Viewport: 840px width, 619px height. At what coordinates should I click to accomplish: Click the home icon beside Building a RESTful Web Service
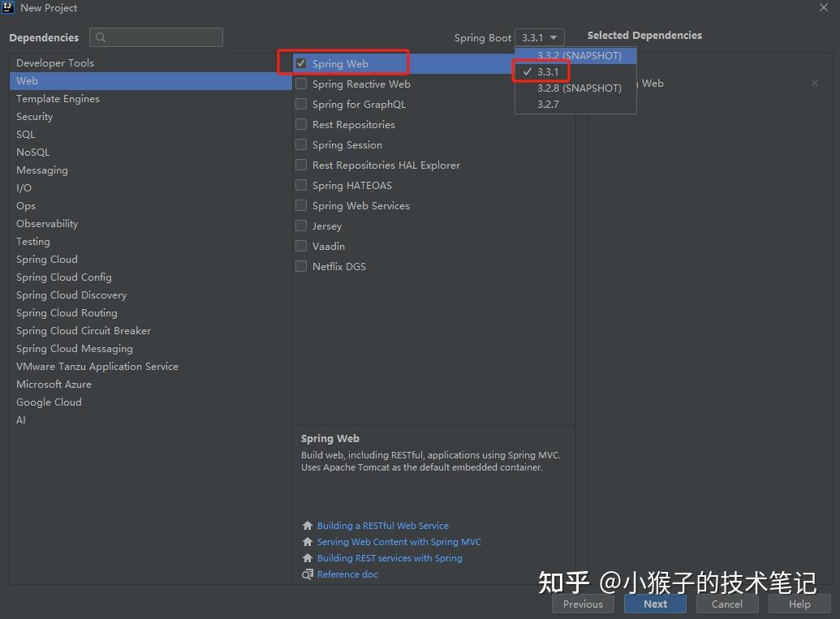tap(307, 526)
